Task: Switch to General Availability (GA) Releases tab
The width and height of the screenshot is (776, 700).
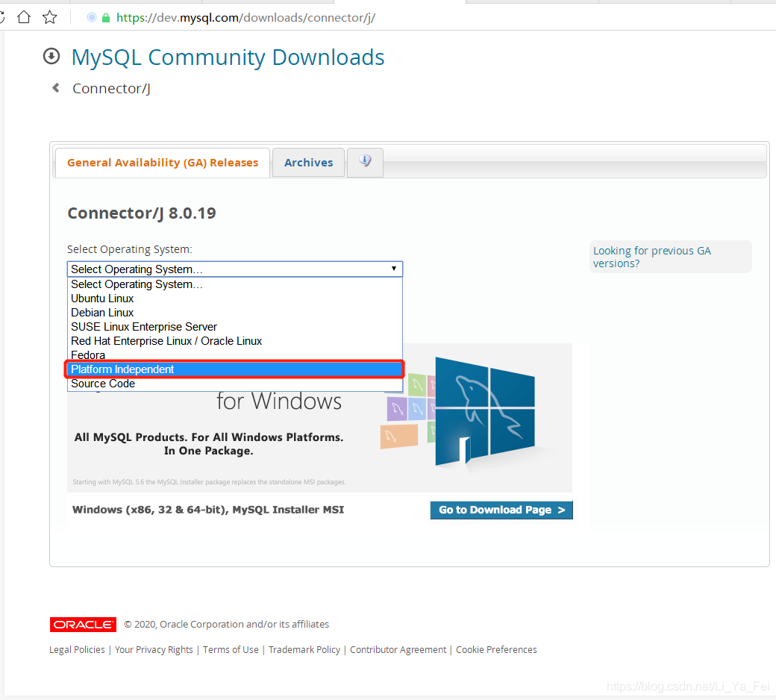Action: (x=163, y=163)
